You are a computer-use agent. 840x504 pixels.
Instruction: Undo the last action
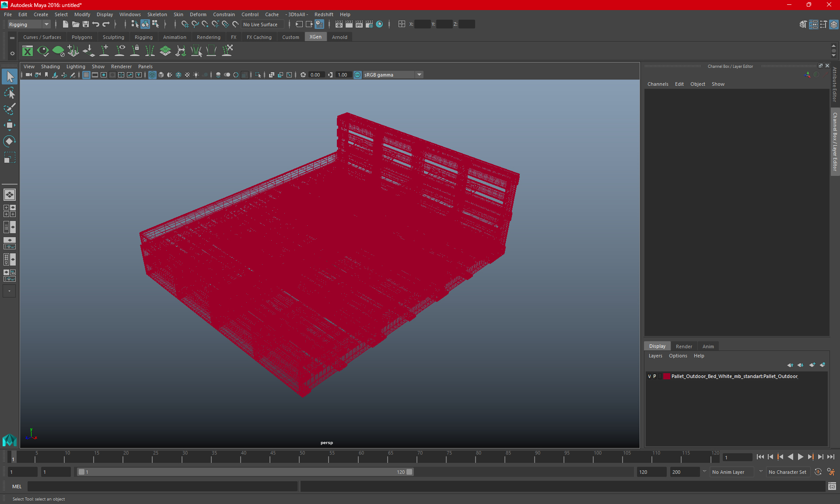click(x=96, y=24)
